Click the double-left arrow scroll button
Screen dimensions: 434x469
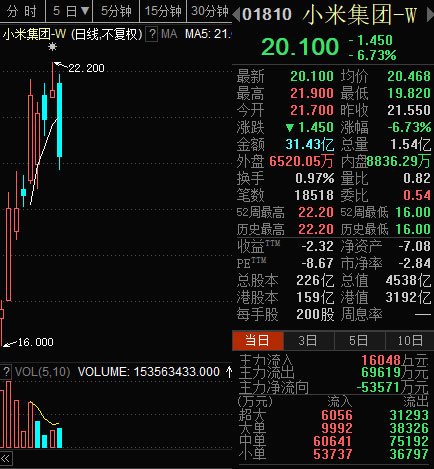pos(6,458)
